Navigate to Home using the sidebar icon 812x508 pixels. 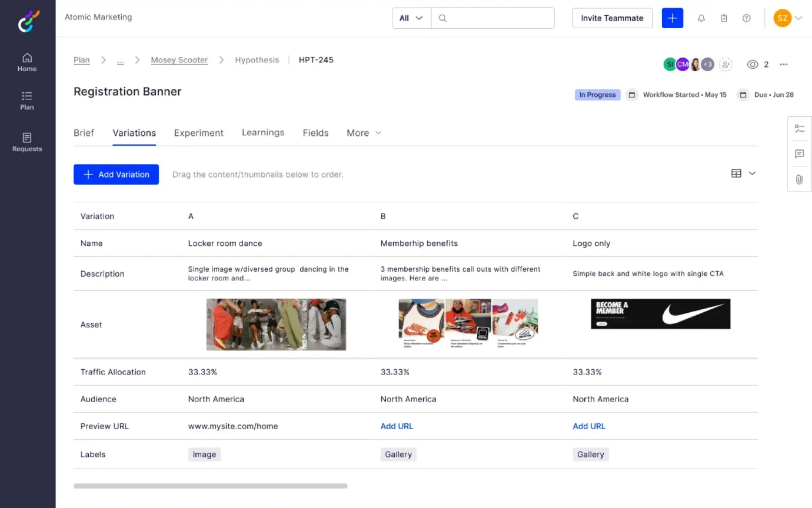pos(26,62)
